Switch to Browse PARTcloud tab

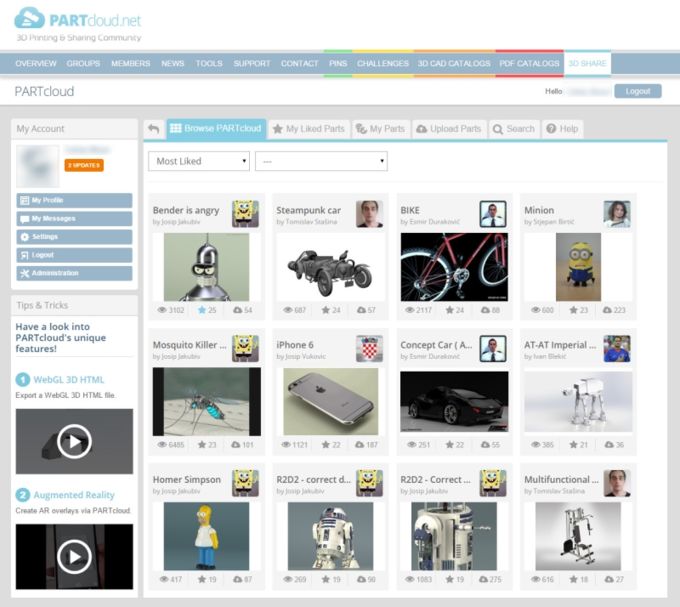[x=216, y=129]
